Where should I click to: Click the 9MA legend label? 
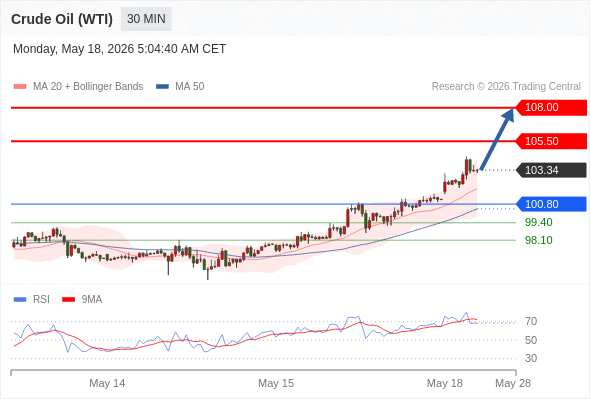[x=92, y=300]
